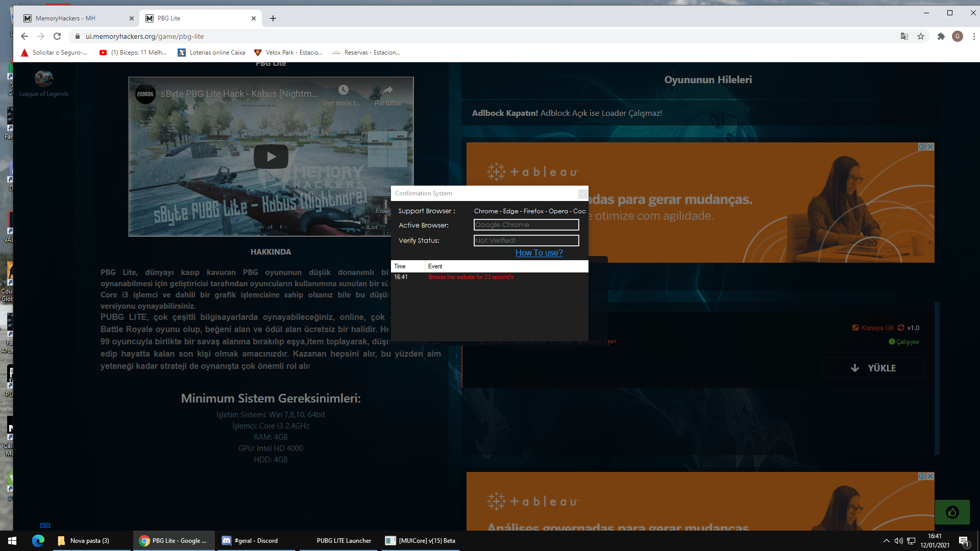Open the PUBG LITE Launcher taskbar item
This screenshot has width=980, height=551.
pyautogui.click(x=338, y=541)
